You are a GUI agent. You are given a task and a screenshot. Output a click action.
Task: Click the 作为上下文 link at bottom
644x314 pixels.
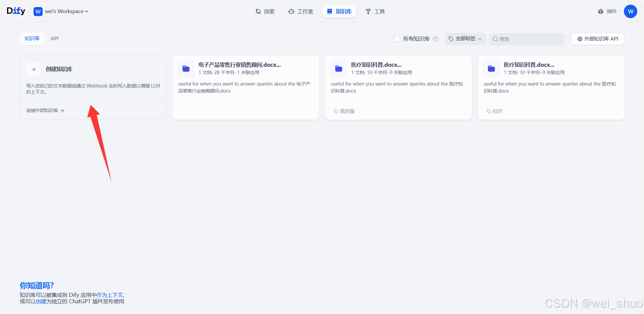110,295
